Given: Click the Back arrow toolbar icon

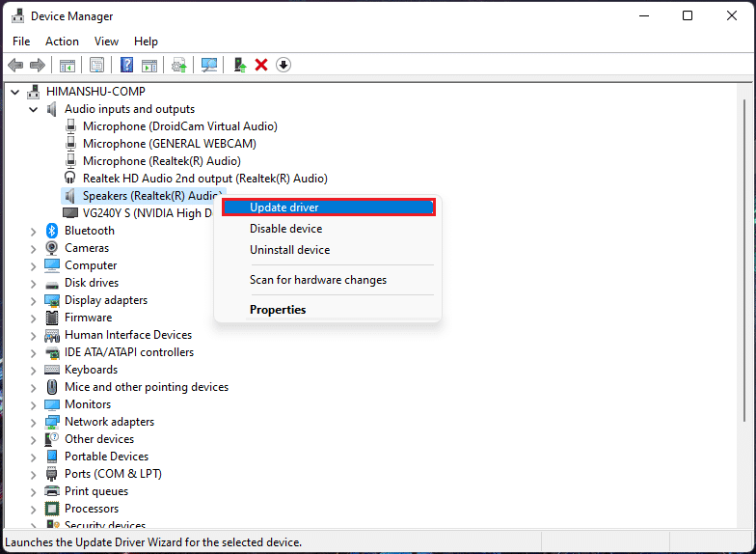Looking at the screenshot, I should (x=15, y=65).
